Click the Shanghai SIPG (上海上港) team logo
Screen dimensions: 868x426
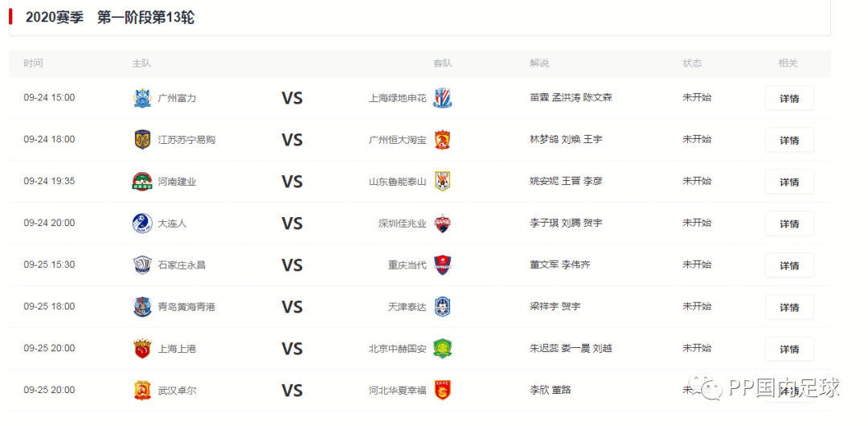(142, 349)
